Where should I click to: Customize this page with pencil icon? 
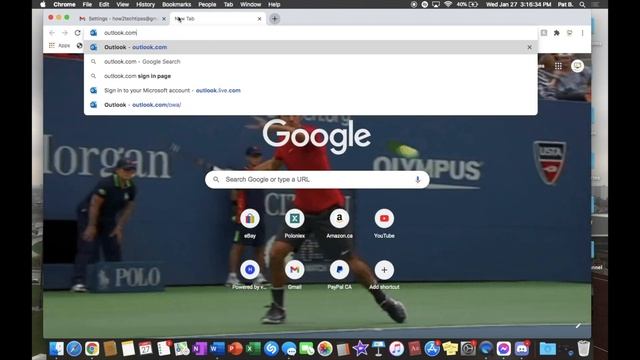pyautogui.click(x=578, y=325)
